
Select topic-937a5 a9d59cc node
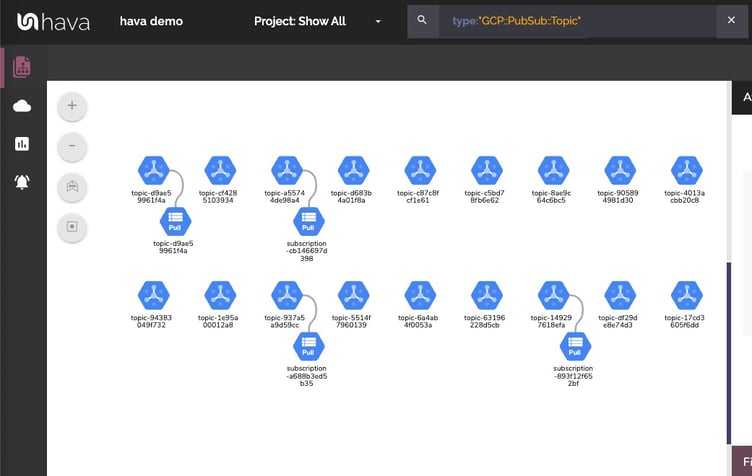(x=287, y=295)
